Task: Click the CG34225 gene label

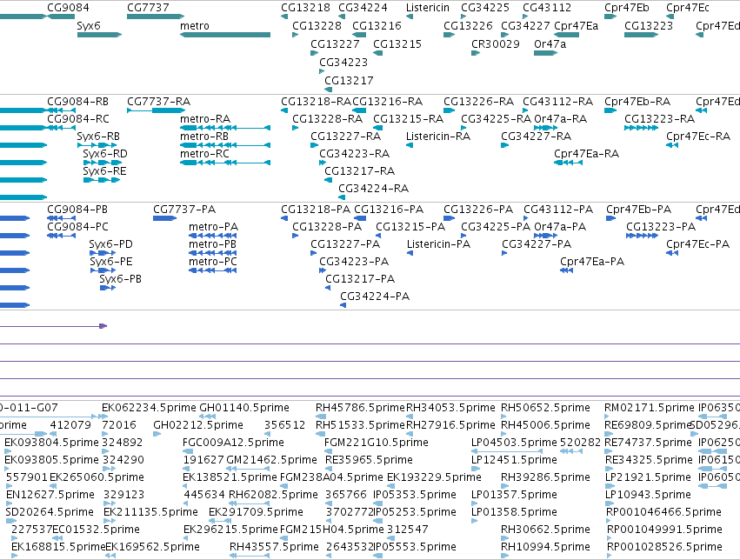Action: coord(485,8)
